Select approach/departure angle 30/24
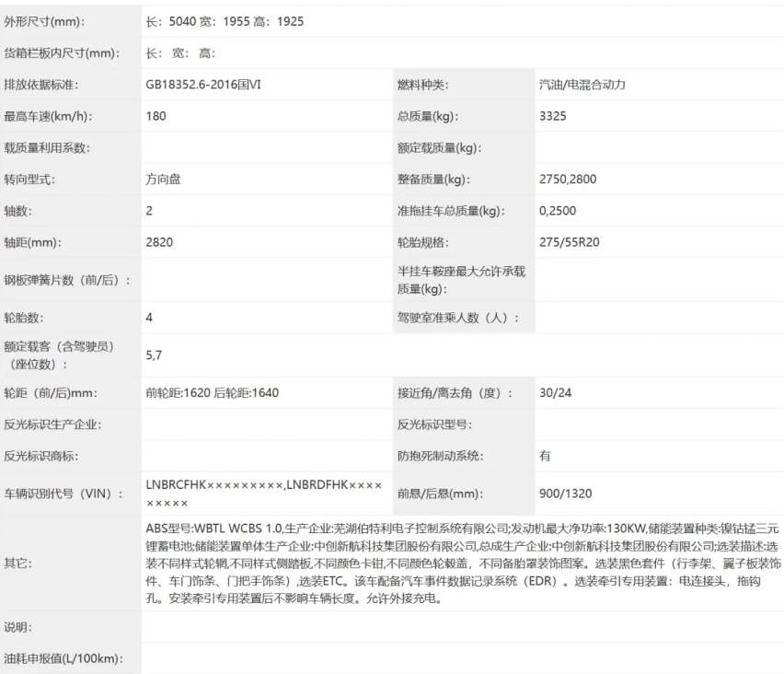The image size is (784, 674). click(556, 393)
